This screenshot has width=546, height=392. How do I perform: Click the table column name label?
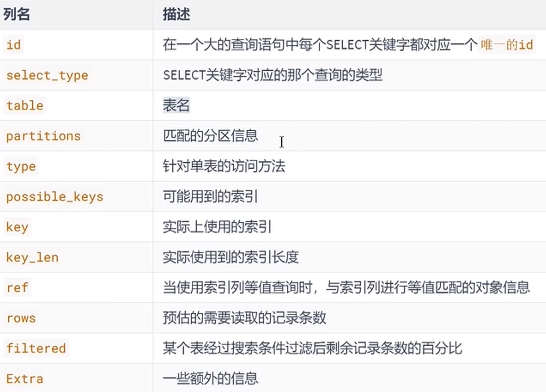25,105
